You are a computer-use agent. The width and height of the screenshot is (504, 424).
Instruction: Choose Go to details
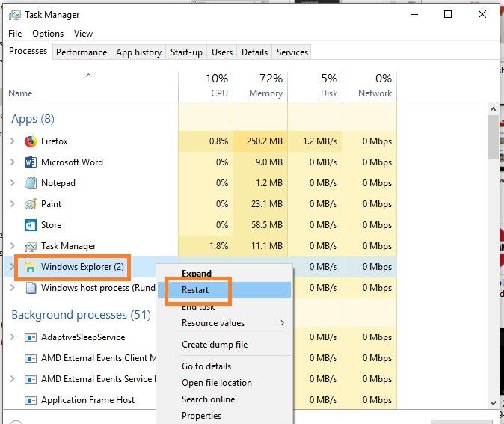click(x=225, y=366)
